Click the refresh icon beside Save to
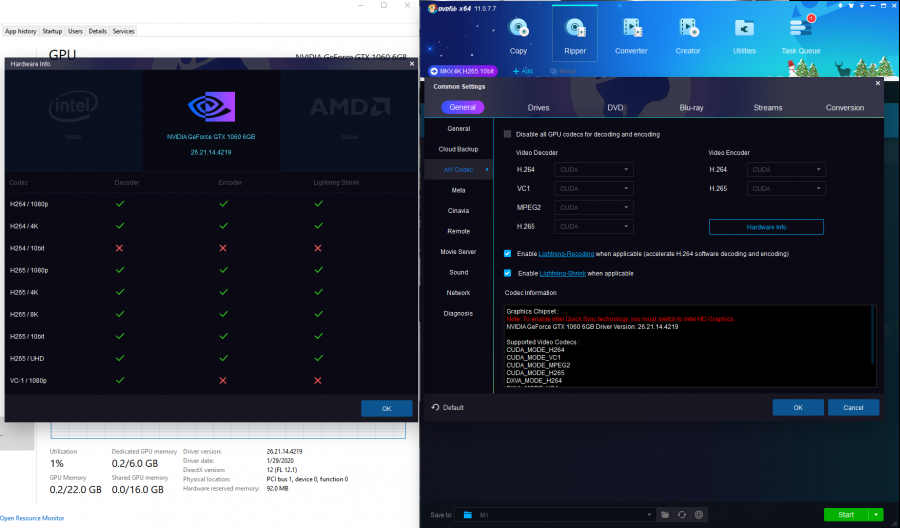 681,515
